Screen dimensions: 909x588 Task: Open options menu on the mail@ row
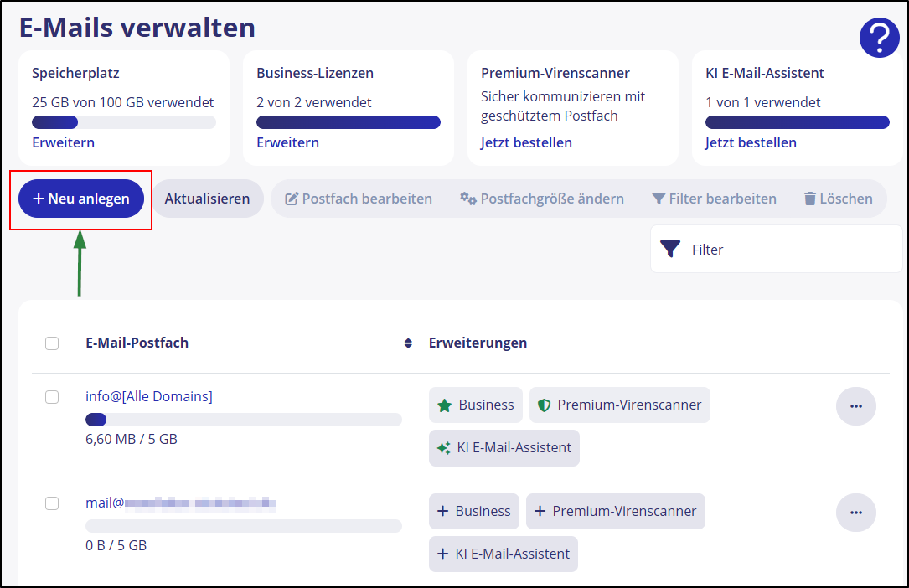coord(856,512)
